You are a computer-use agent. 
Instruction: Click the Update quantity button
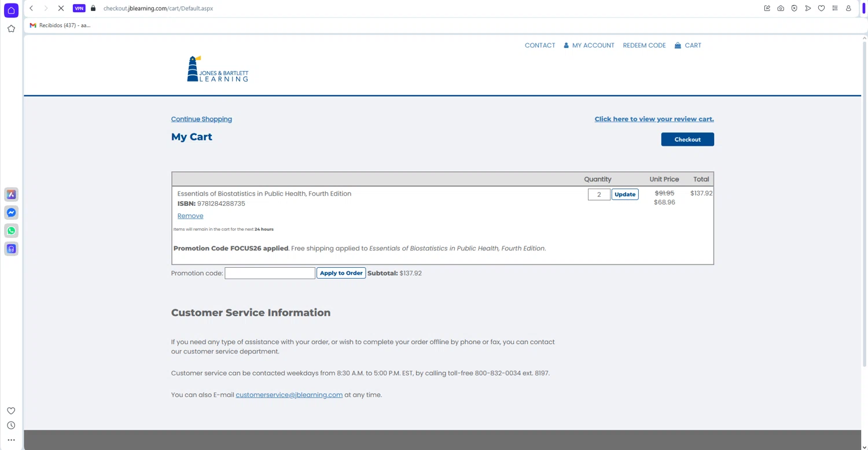point(625,194)
